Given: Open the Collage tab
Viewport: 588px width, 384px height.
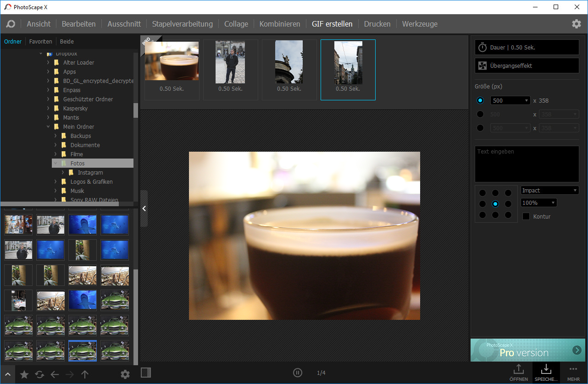Looking at the screenshot, I should pos(236,23).
